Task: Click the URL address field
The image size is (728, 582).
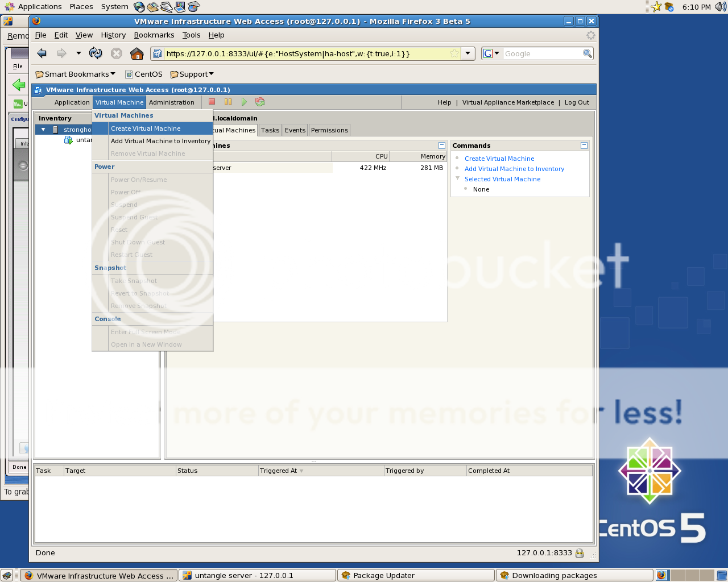Action: click(x=306, y=53)
